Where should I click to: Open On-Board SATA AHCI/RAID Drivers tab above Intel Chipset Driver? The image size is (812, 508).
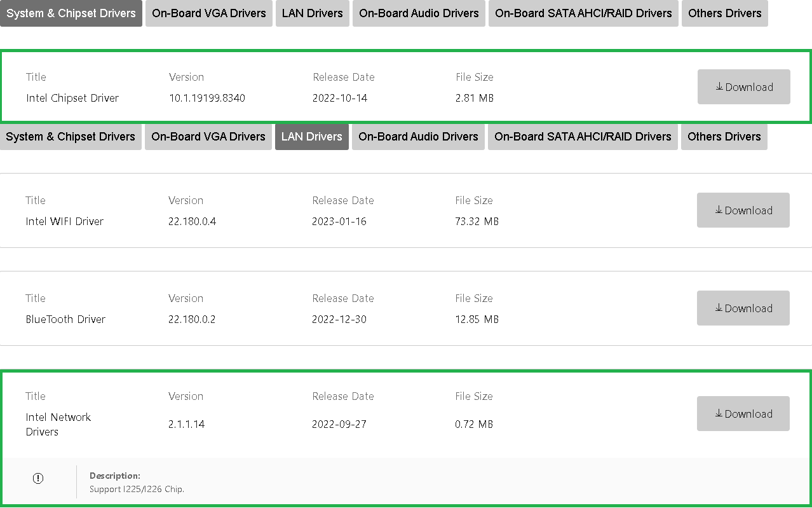click(583, 13)
